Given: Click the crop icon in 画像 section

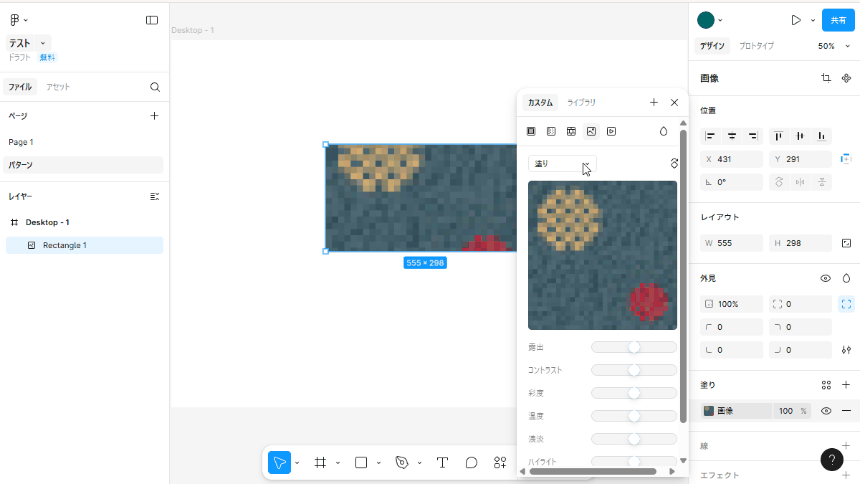Looking at the screenshot, I should 826,78.
